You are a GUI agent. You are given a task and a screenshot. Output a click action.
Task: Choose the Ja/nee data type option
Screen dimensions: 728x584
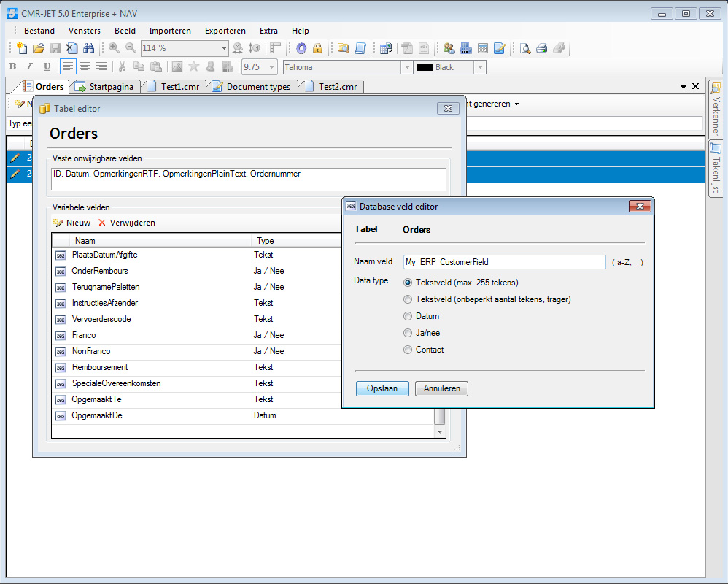tap(408, 333)
